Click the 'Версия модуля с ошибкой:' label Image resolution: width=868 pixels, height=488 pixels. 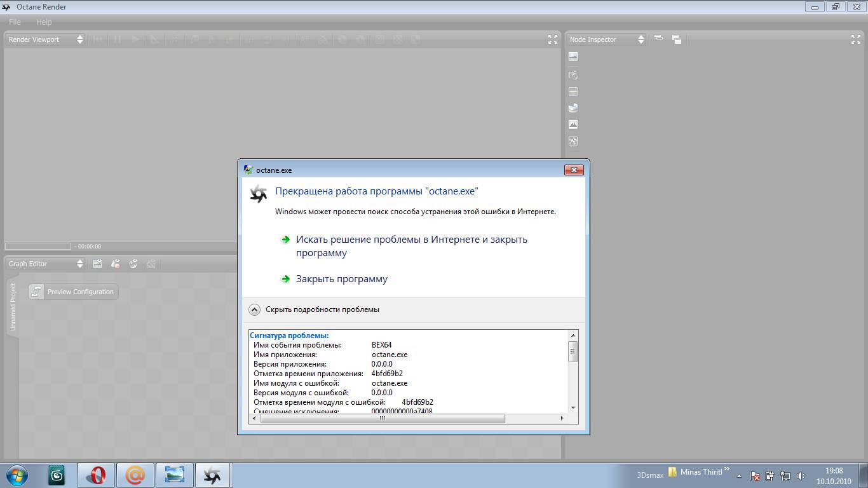301,393
